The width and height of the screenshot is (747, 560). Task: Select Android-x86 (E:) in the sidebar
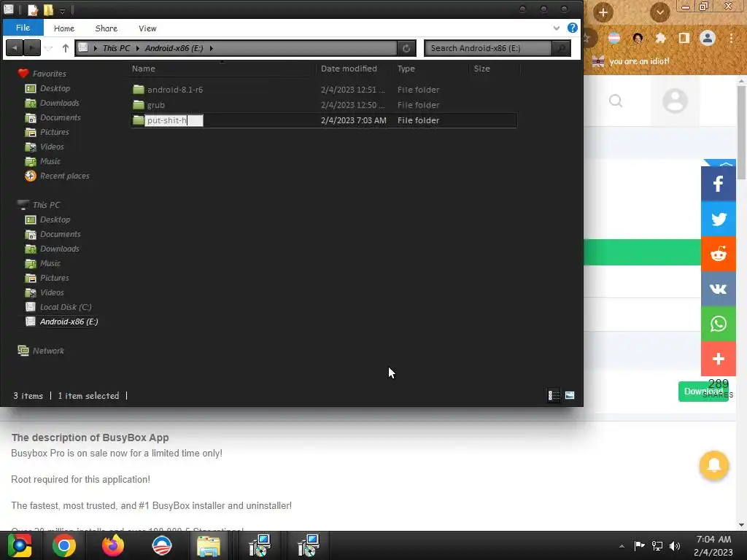[69, 322]
